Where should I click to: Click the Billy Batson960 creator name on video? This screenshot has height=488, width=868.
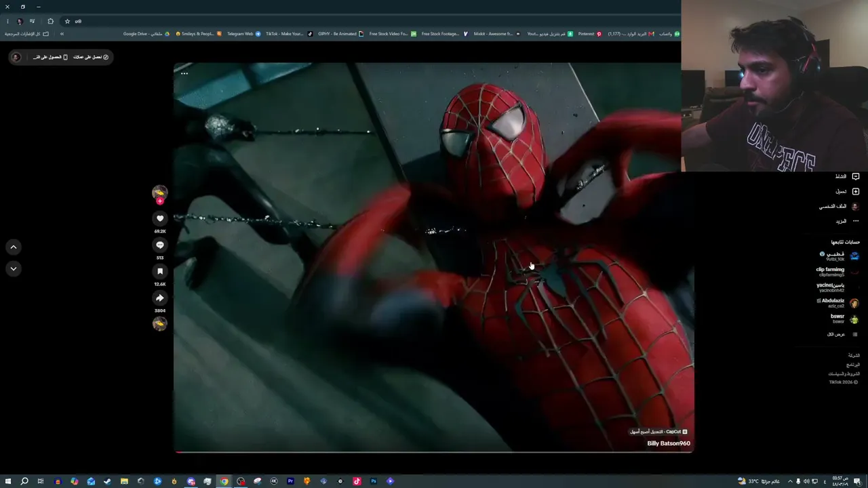coord(669,443)
